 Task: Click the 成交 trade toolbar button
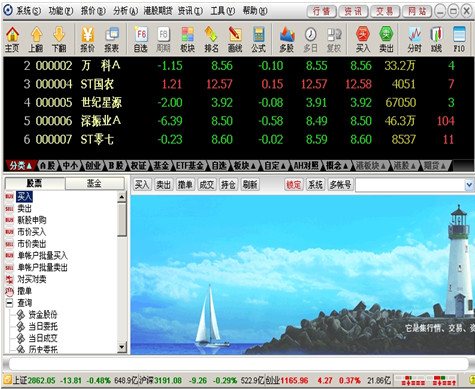(x=207, y=184)
